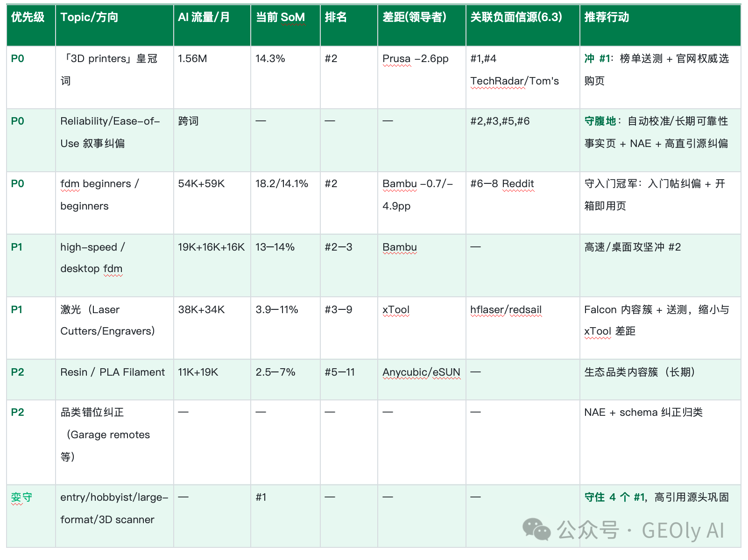This screenshot has width=748, height=560.
Task: Click the Prusa –2.6pp gap cell
Action: pyautogui.click(x=422, y=77)
